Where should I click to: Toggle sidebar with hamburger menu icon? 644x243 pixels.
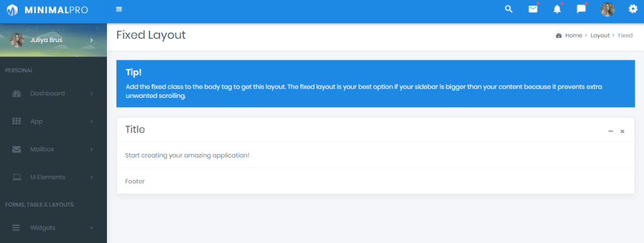119,9
